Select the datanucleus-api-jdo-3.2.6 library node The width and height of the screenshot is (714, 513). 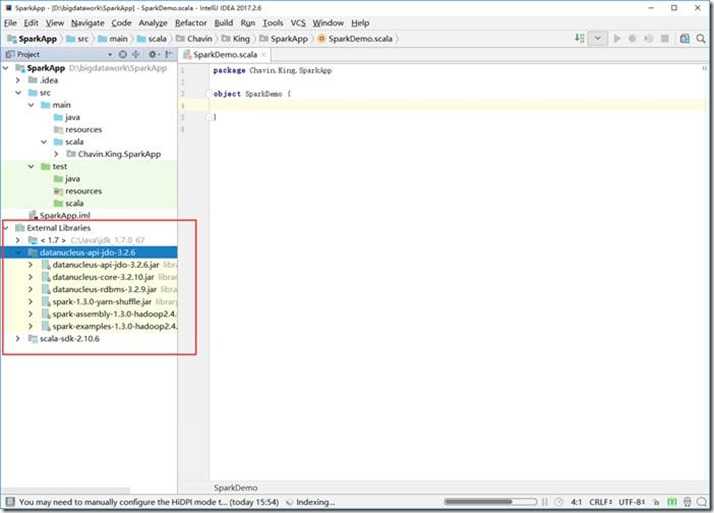click(x=89, y=252)
